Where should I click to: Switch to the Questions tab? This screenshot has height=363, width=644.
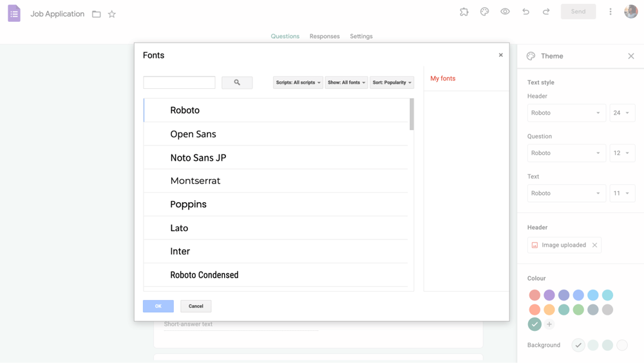285,36
